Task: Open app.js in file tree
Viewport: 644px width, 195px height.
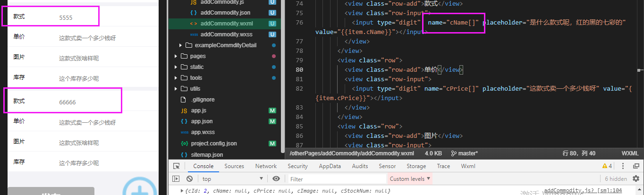Action: click(199, 110)
